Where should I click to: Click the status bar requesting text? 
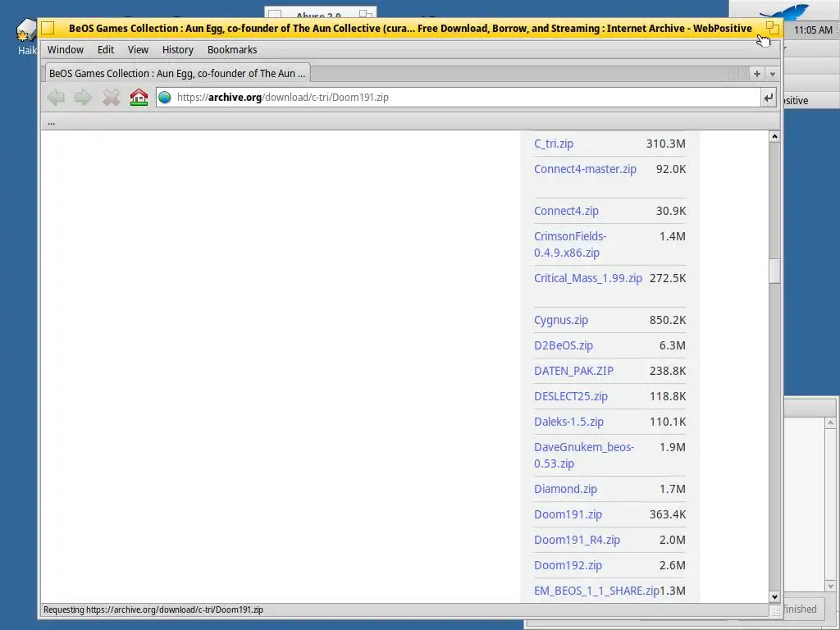pos(153,609)
